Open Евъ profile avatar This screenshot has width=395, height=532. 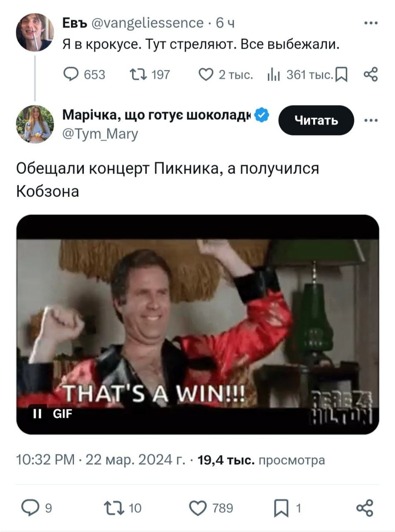click(35, 32)
